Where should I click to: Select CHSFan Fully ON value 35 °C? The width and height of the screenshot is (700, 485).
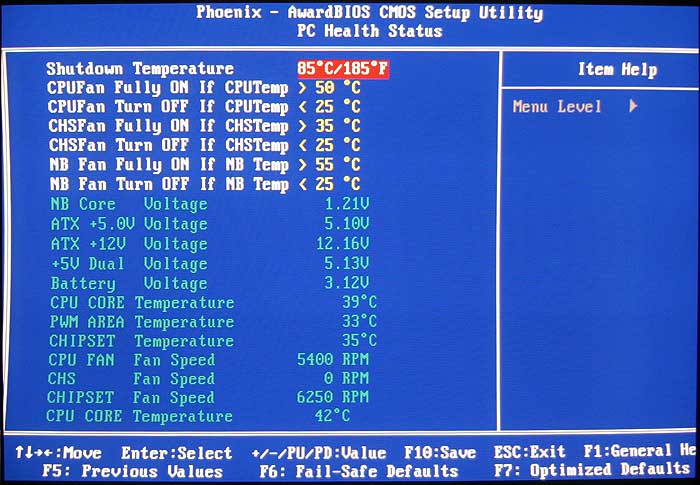pos(338,126)
